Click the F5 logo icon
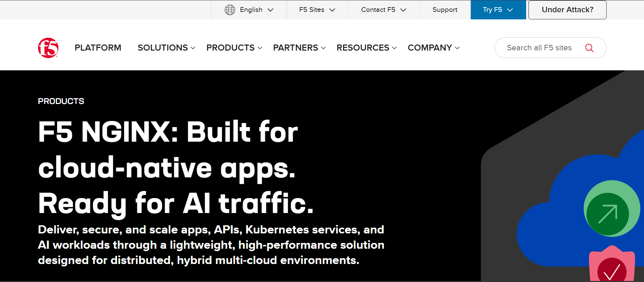Viewport: 644px width, 282px height. 48,48
